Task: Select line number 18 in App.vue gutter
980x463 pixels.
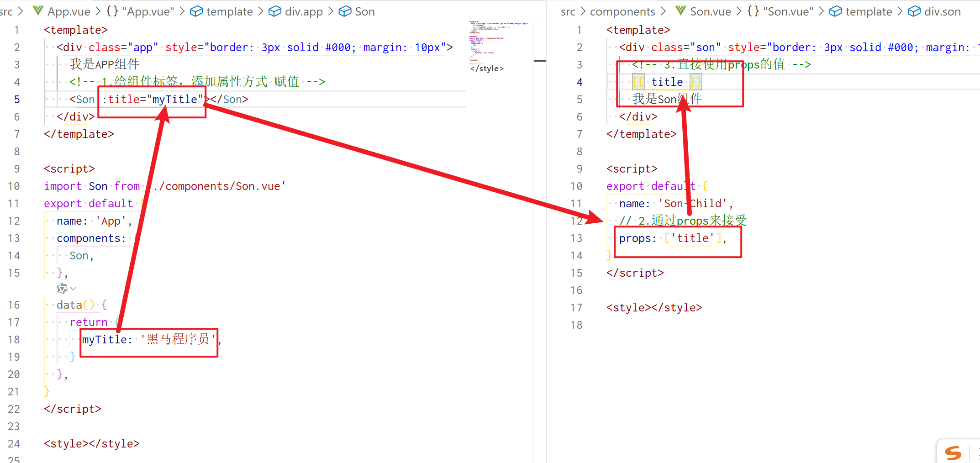Action: point(14,340)
